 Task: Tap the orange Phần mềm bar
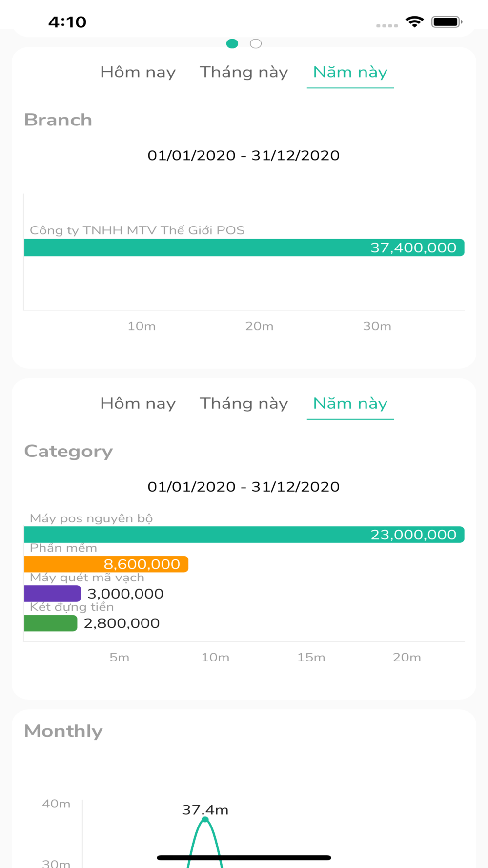[106, 564]
